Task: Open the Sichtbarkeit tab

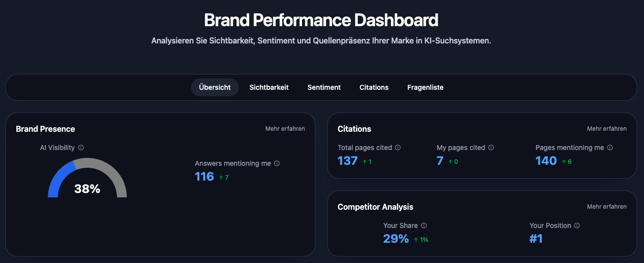Action: click(x=269, y=87)
